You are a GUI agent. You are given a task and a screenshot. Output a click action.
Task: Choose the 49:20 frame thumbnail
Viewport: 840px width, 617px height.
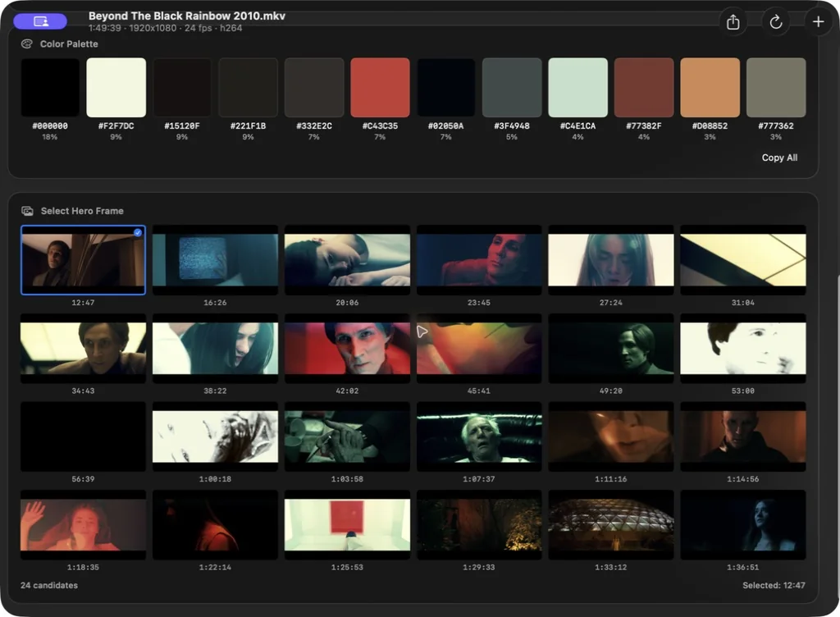pyautogui.click(x=610, y=348)
